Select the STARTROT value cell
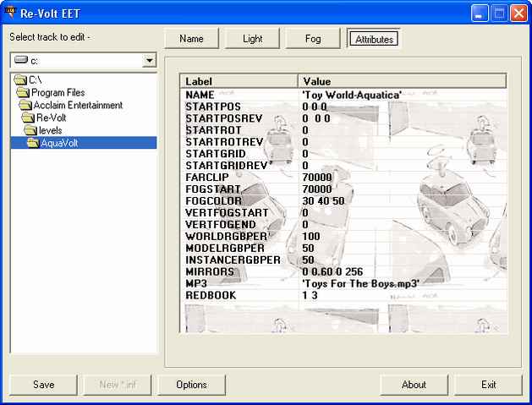 point(403,130)
